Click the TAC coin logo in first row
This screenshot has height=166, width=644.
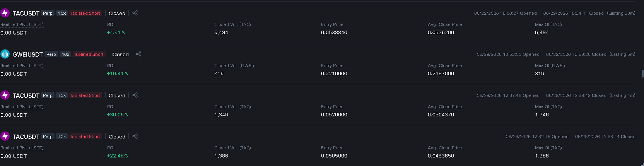coord(5,13)
